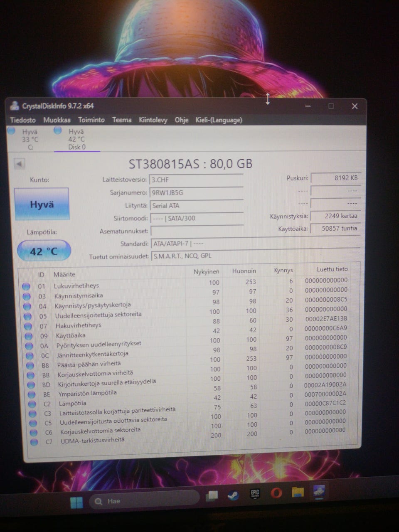Click the status circle for row C2 Lämpötila
This screenshot has width=399, height=532.
pos(32,404)
